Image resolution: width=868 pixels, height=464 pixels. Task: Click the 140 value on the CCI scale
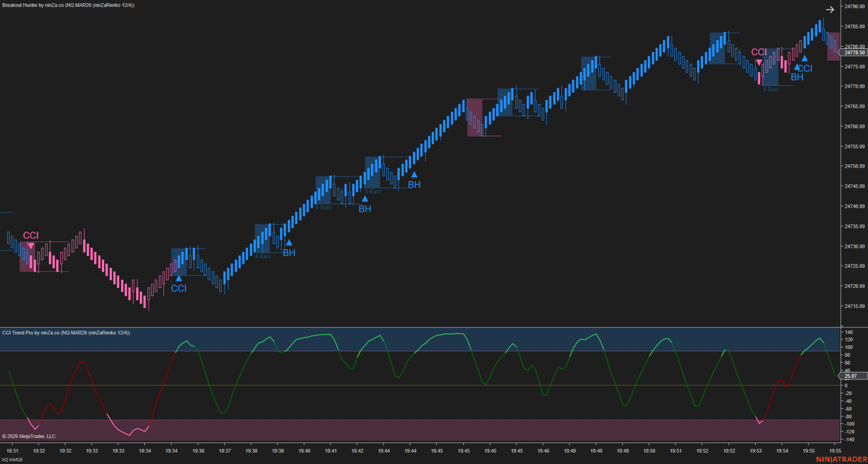[x=848, y=332]
